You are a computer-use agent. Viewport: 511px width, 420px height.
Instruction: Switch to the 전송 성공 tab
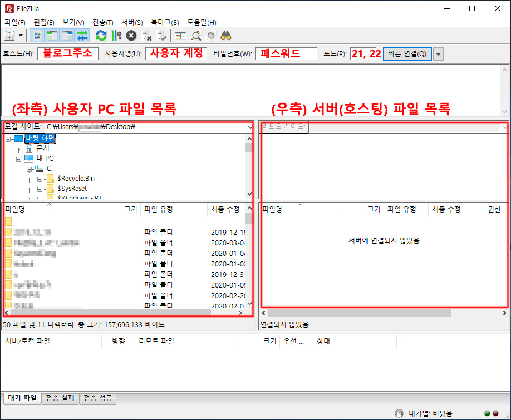98,398
